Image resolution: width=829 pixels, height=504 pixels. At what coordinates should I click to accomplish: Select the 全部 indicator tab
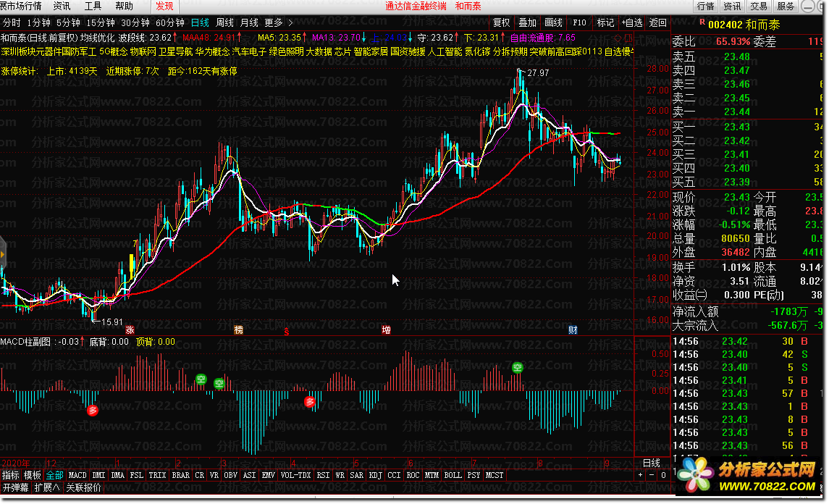click(54, 475)
